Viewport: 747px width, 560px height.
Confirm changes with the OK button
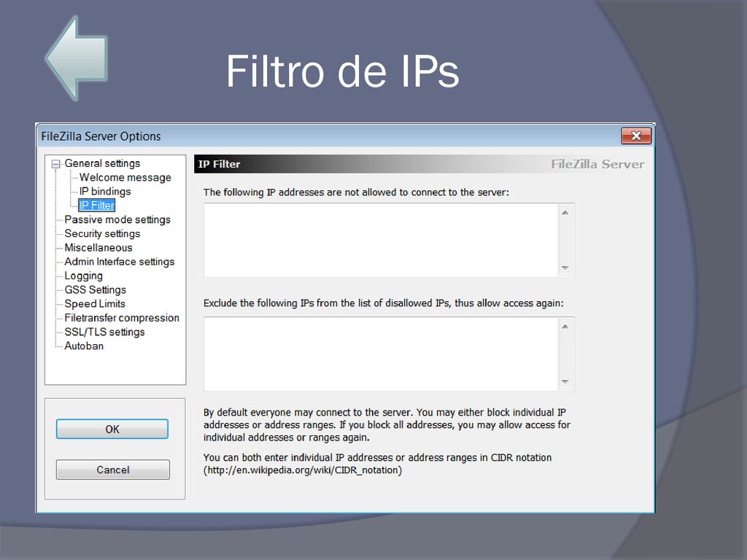[112, 429]
